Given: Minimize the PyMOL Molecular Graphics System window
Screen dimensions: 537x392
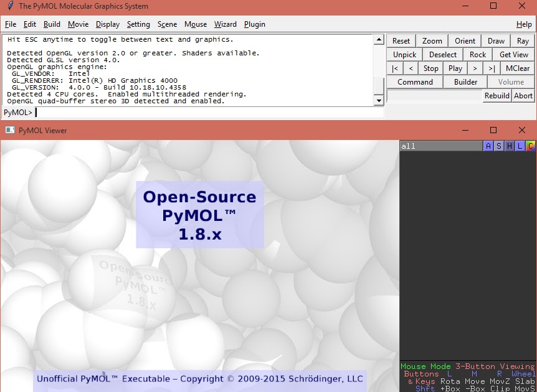Looking at the screenshot, I should point(465,6).
